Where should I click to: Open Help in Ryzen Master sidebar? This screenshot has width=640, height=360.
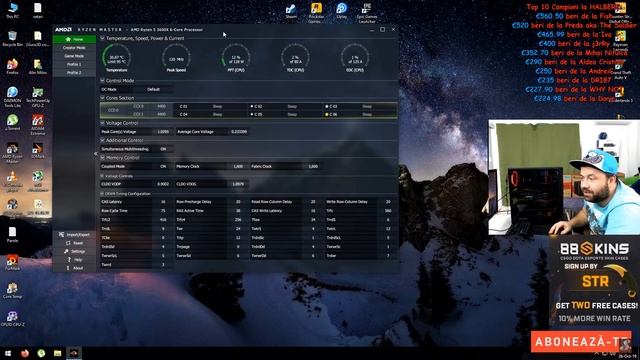pos(74,260)
